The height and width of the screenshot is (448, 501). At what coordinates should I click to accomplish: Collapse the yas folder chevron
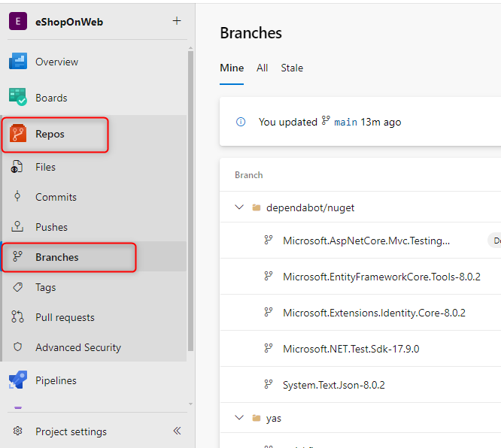pyautogui.click(x=239, y=418)
